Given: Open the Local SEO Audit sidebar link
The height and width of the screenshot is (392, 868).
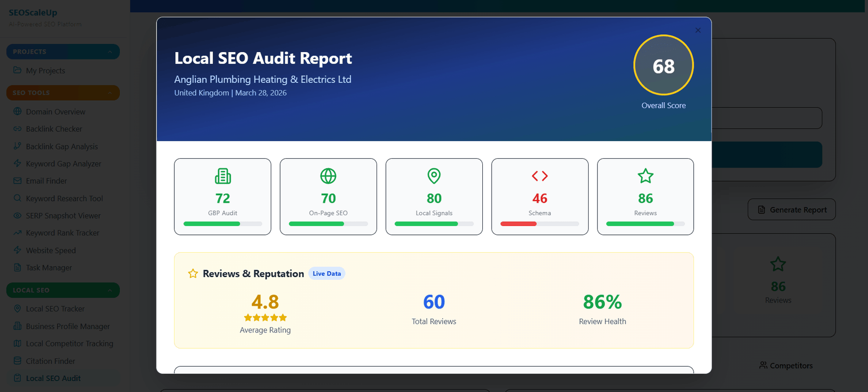Looking at the screenshot, I should 53,378.
